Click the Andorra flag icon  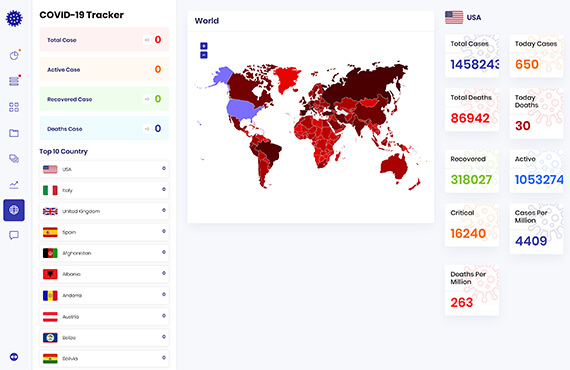click(x=50, y=295)
